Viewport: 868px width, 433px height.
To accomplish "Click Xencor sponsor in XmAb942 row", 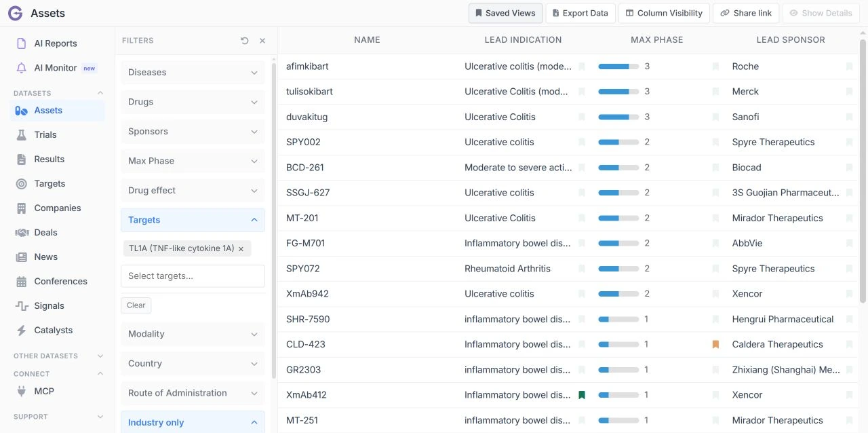I will point(747,294).
